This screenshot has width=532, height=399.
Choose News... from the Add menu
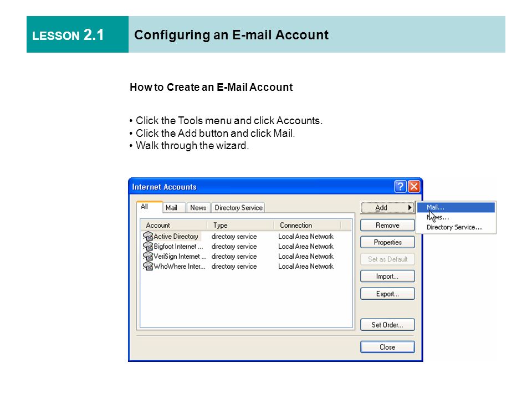(456, 217)
